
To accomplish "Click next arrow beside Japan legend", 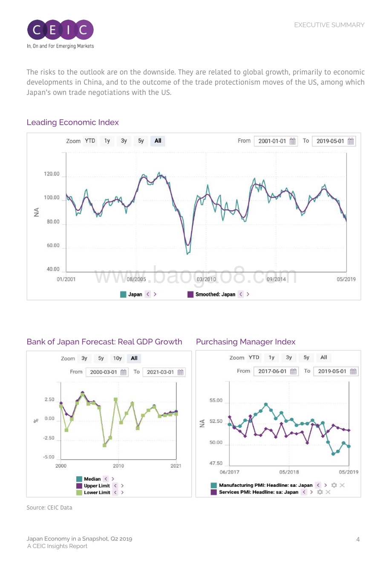I will click(155, 294).
